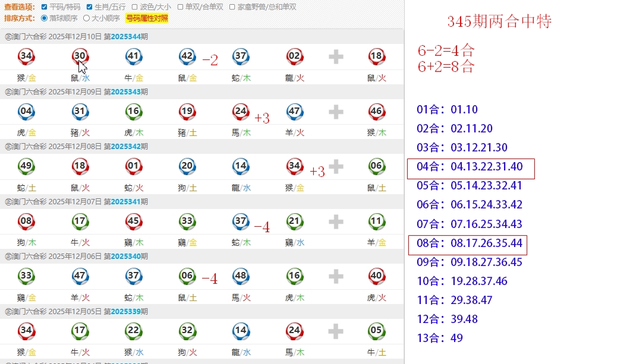Click special ball 40 in draw 2025340
The image size is (633, 364).
pos(376,277)
